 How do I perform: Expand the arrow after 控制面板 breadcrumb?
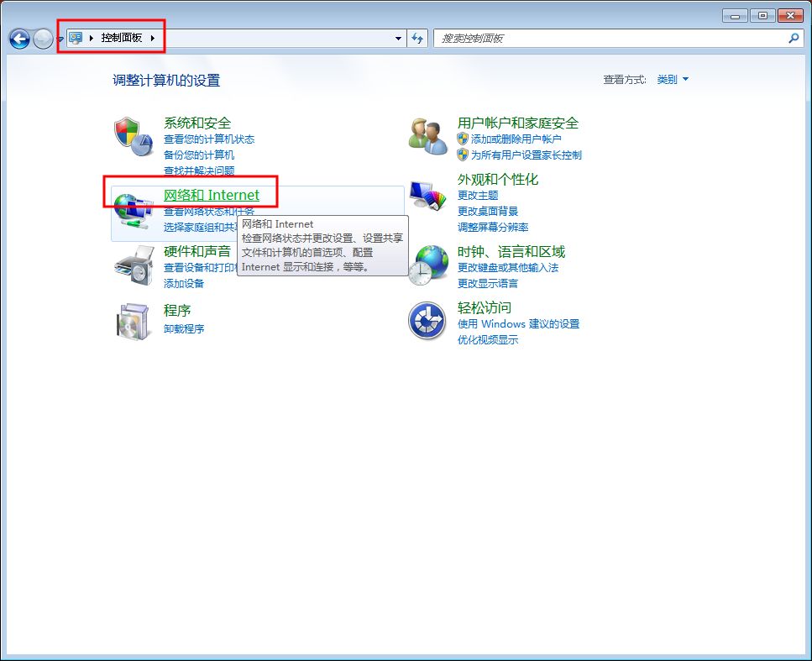point(152,39)
